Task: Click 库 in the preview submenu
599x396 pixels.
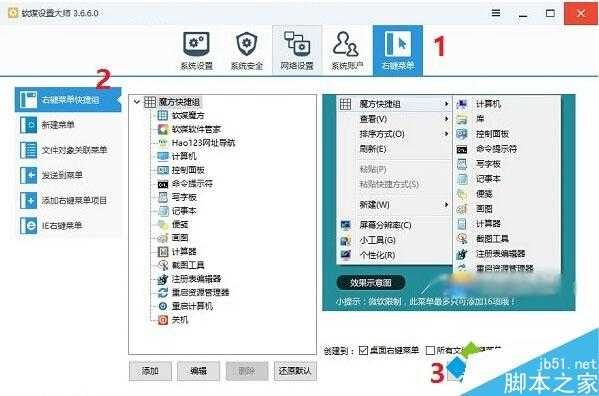Action: pos(507,119)
